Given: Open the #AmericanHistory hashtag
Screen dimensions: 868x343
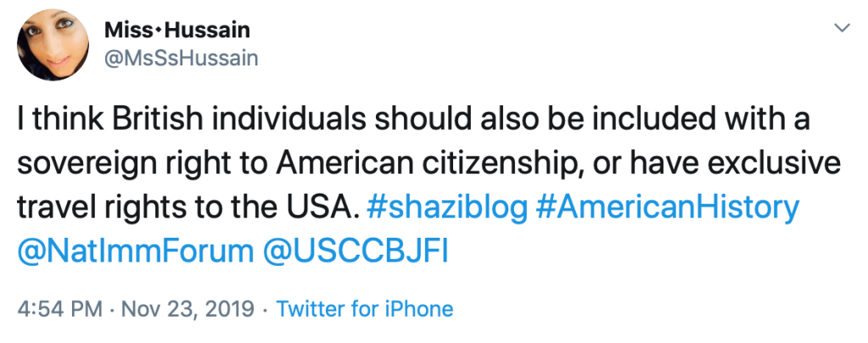Looking at the screenshot, I should [x=669, y=207].
